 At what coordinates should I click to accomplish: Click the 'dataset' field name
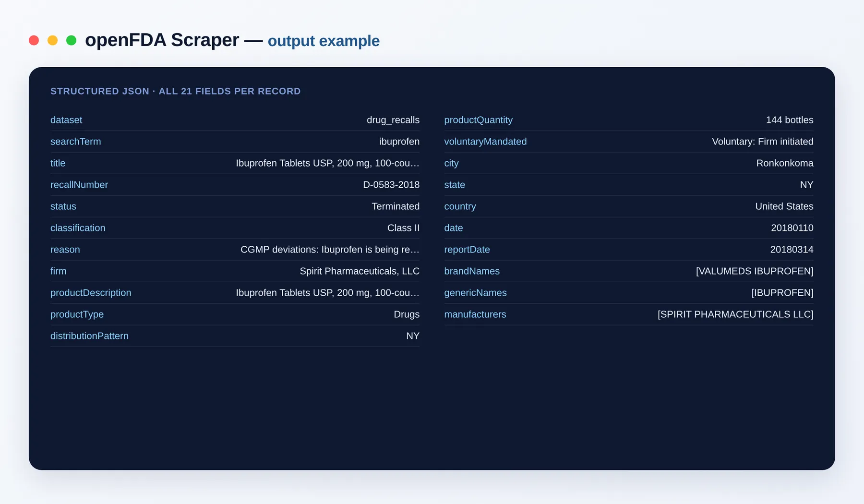(66, 120)
